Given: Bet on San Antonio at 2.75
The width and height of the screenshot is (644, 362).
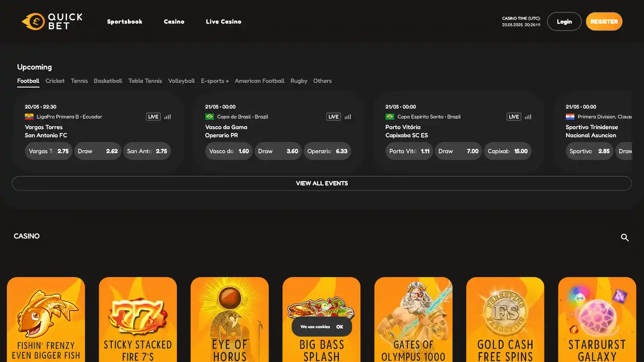Looking at the screenshot, I should (x=147, y=151).
